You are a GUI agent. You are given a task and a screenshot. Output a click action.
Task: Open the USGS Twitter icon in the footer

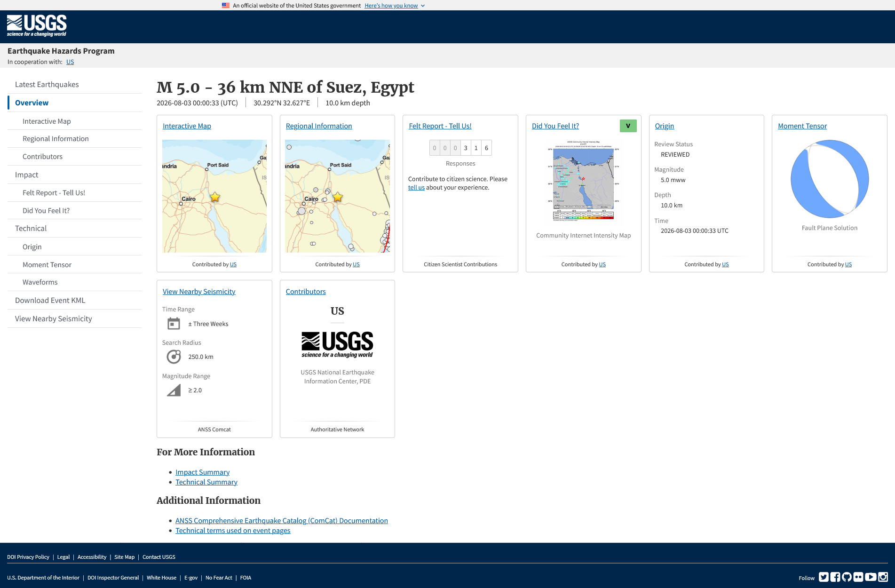824,577
